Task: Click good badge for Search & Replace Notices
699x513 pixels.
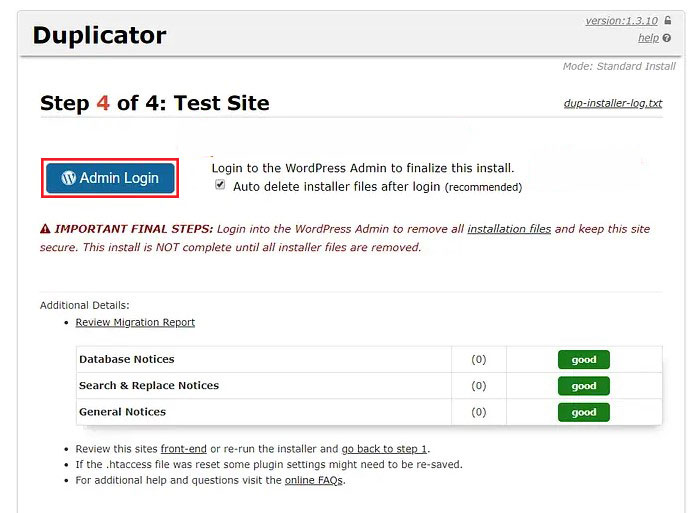Action: click(584, 386)
